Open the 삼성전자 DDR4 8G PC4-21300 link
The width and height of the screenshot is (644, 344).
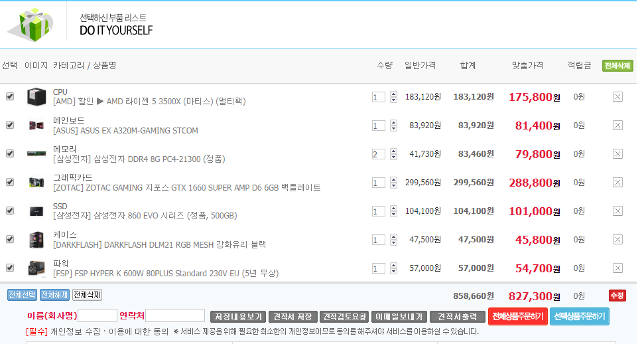(139, 159)
